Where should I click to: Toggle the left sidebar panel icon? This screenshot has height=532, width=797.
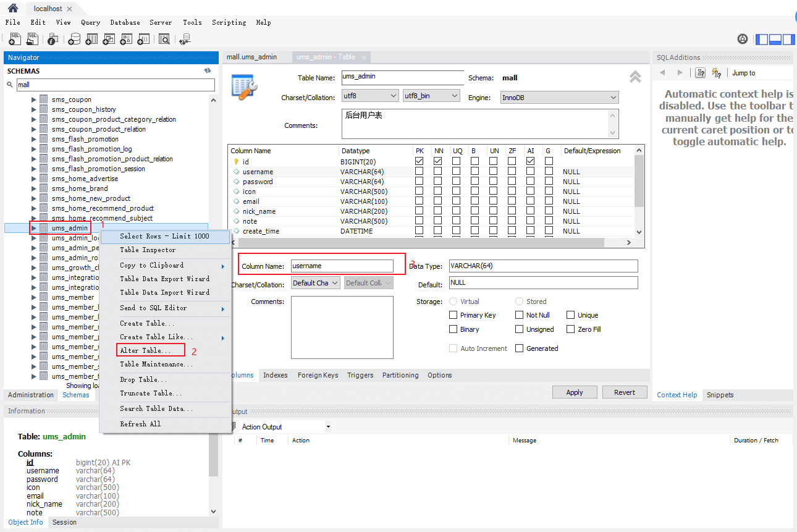coord(762,39)
